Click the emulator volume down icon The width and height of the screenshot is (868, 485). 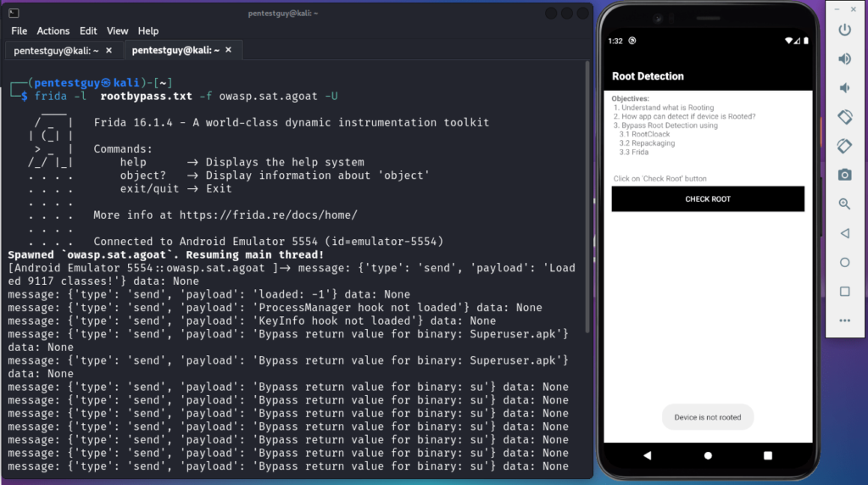click(844, 88)
